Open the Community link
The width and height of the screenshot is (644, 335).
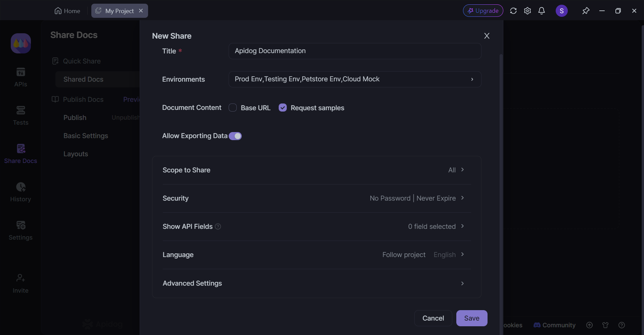point(554,325)
